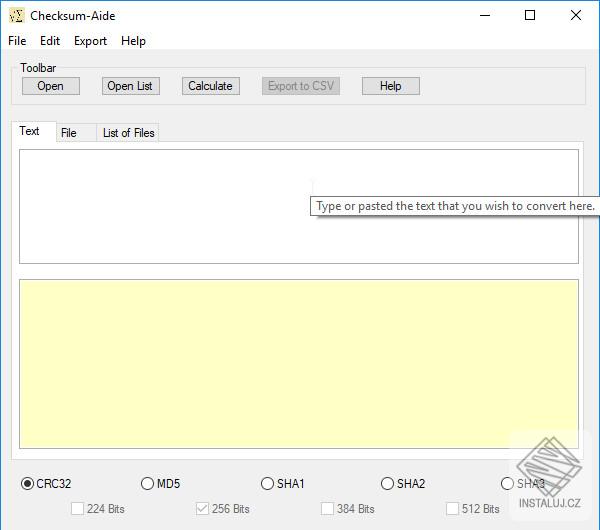
Task: Toggle the 384 Bits checkbox
Action: pos(348,509)
